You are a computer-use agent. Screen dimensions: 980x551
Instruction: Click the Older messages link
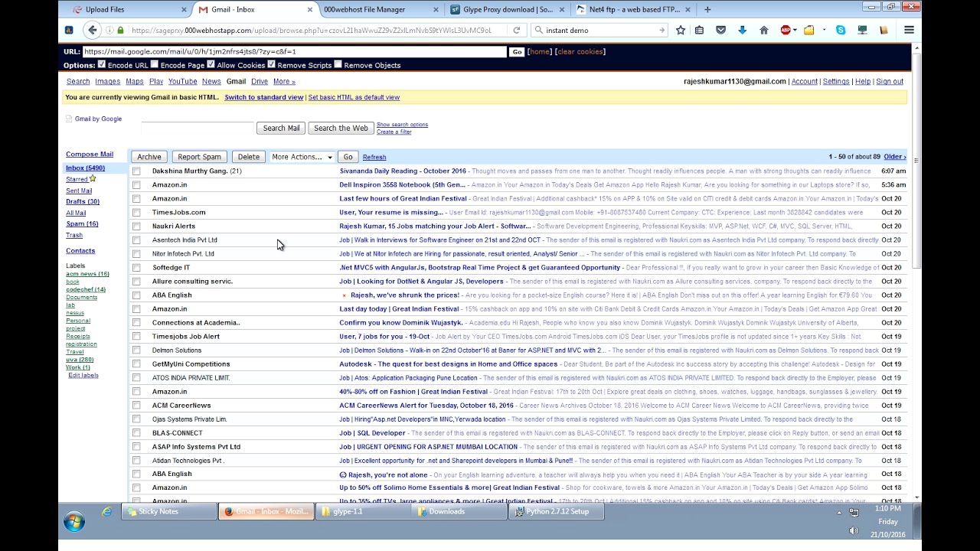pyautogui.click(x=894, y=157)
